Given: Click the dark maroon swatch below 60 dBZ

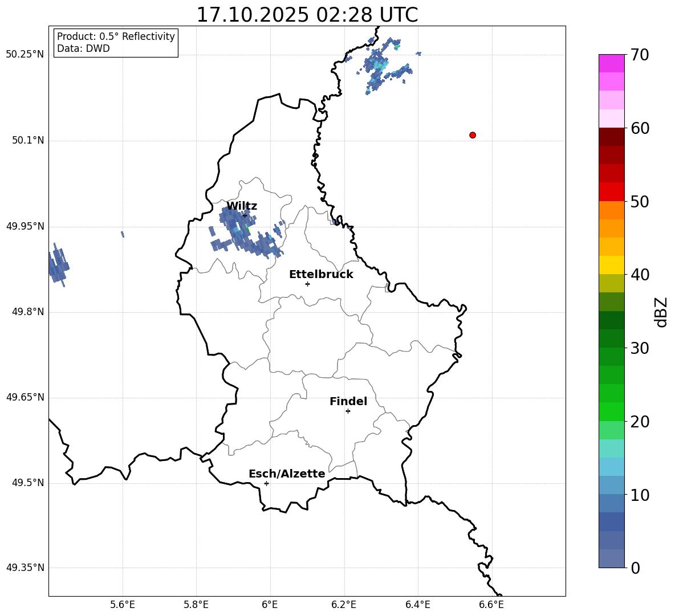Looking at the screenshot, I should coord(611,137).
